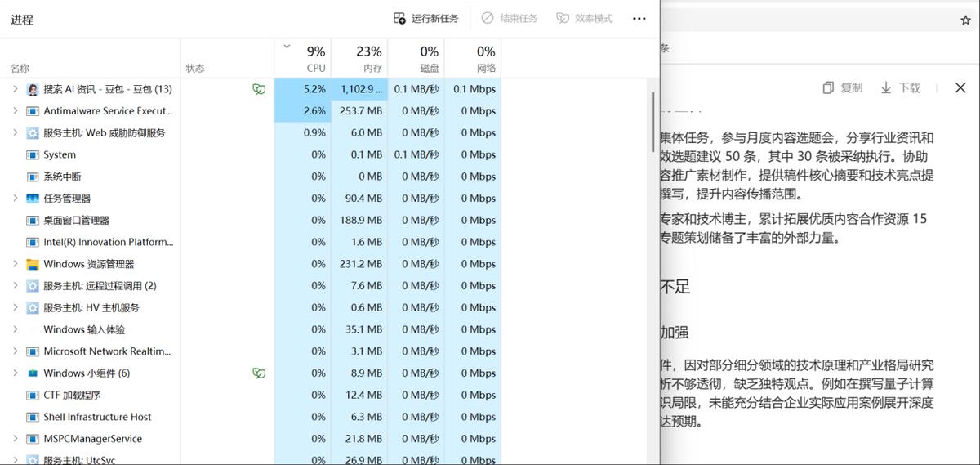Click the 188.9 MB memory cell

[359, 220]
